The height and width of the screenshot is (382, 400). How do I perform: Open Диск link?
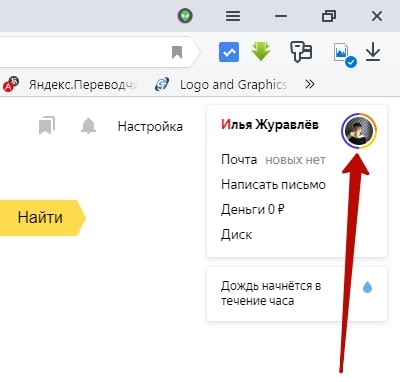coord(236,234)
